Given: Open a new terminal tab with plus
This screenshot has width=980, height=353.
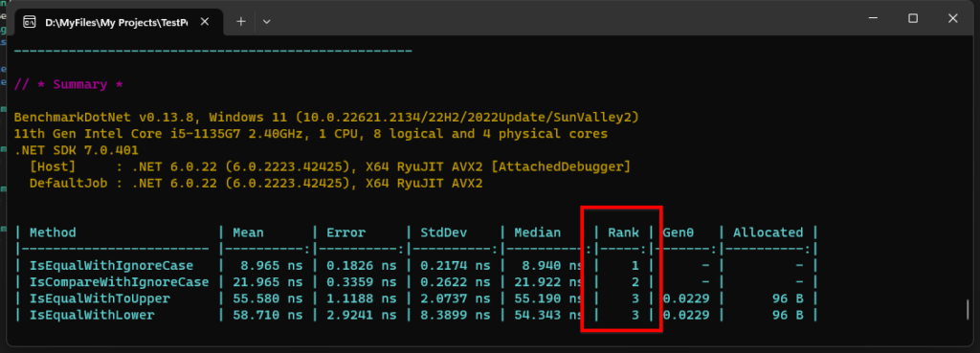Looking at the screenshot, I should tap(241, 22).
